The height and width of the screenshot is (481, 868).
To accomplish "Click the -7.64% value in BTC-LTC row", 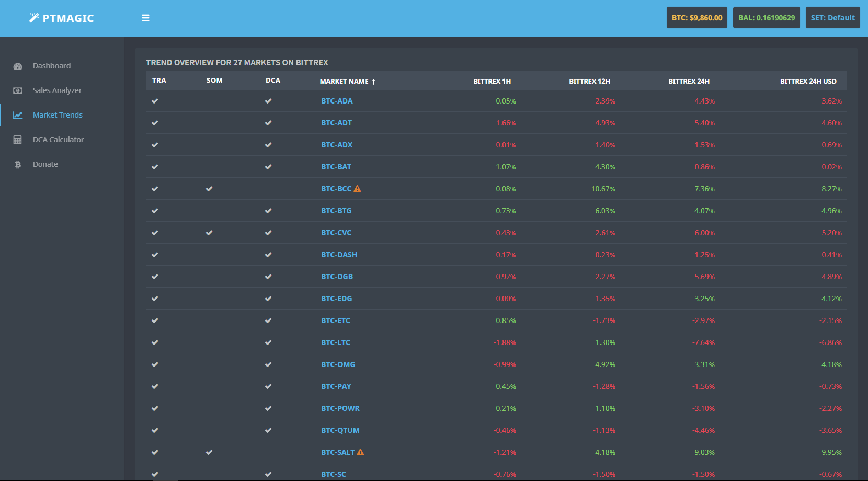I will 704,342.
